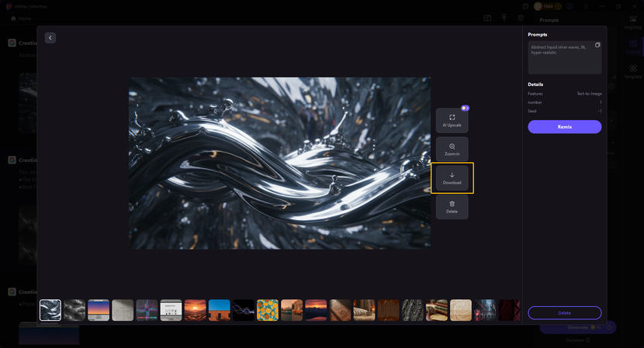Image resolution: width=644 pixels, height=348 pixels.
Task: Download the generated image
Action: pyautogui.click(x=452, y=178)
